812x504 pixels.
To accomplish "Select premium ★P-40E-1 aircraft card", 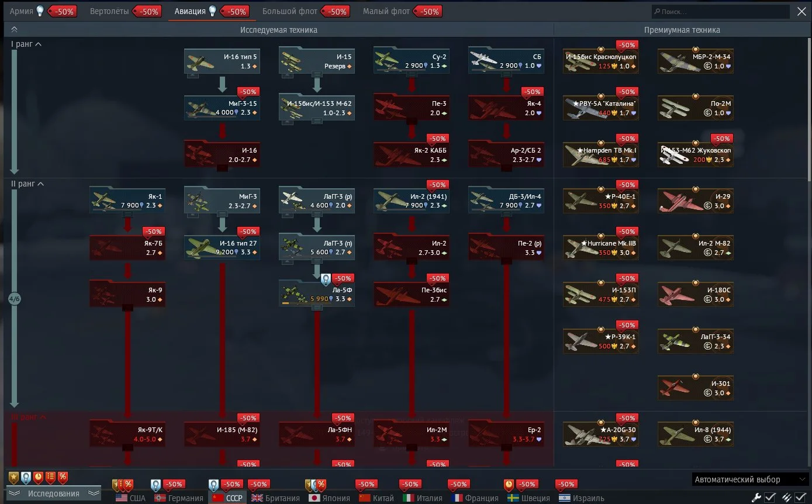I will (x=601, y=201).
